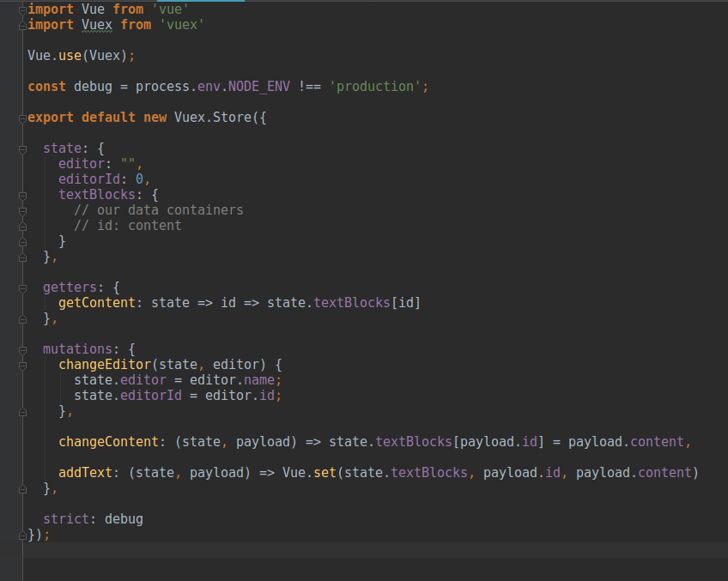Screen dimensions: 728x581
Task: Click "debug" in the const declaration
Action: click(94, 87)
